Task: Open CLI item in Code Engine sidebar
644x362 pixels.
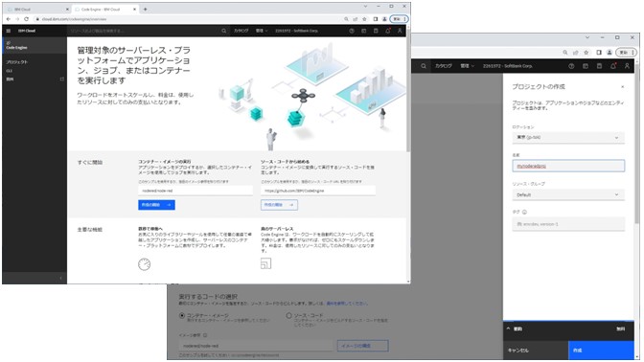Action: coord(9,71)
